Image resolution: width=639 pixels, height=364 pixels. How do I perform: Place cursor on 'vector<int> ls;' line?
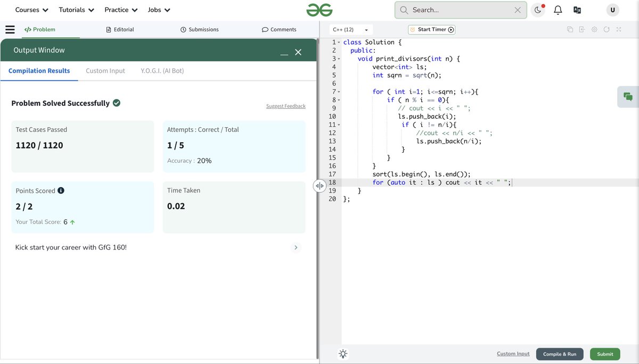399,67
